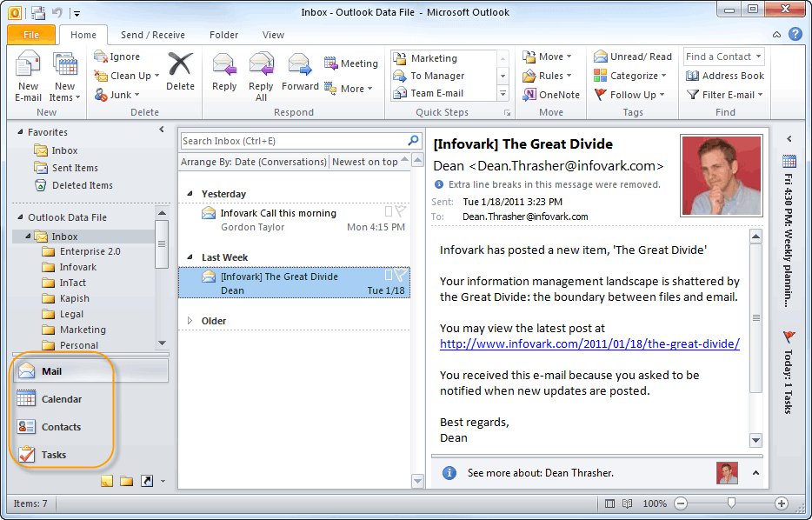Viewport: 812px width, 520px height.
Task: Open the Rules dropdown
Action: coord(547,76)
